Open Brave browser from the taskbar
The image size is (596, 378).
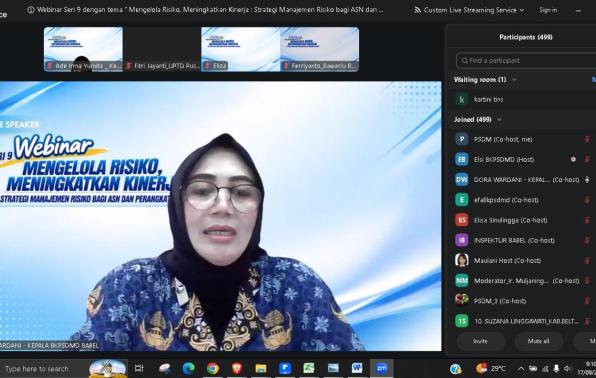237,368
